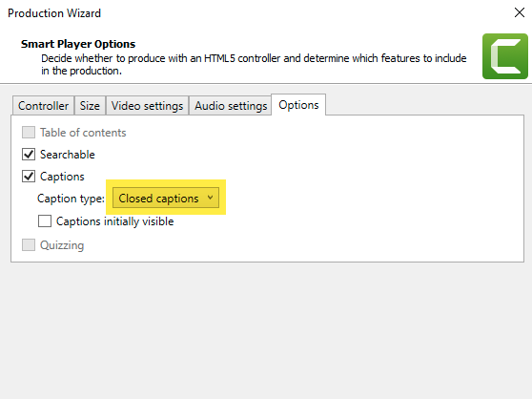Toggle the Captions checkbox

point(29,177)
